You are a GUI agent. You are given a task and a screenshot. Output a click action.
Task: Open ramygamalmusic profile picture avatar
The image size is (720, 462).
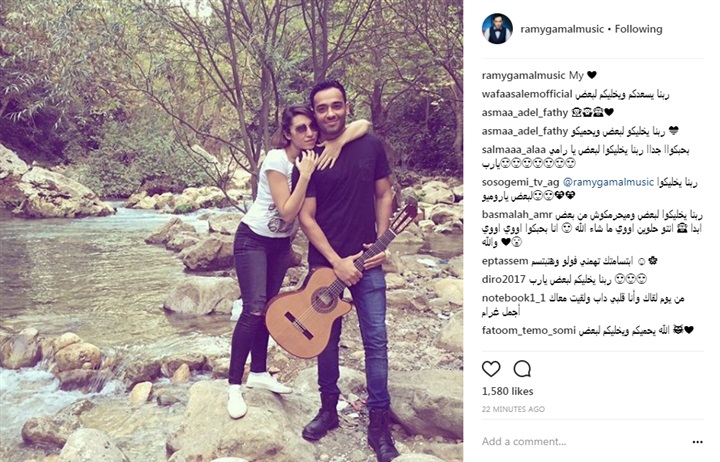coord(497,28)
